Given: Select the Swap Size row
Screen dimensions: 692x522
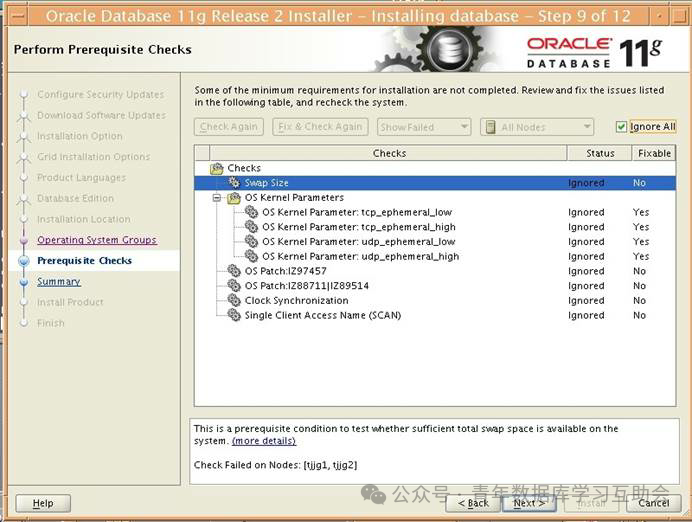Looking at the screenshot, I should coord(435,183).
